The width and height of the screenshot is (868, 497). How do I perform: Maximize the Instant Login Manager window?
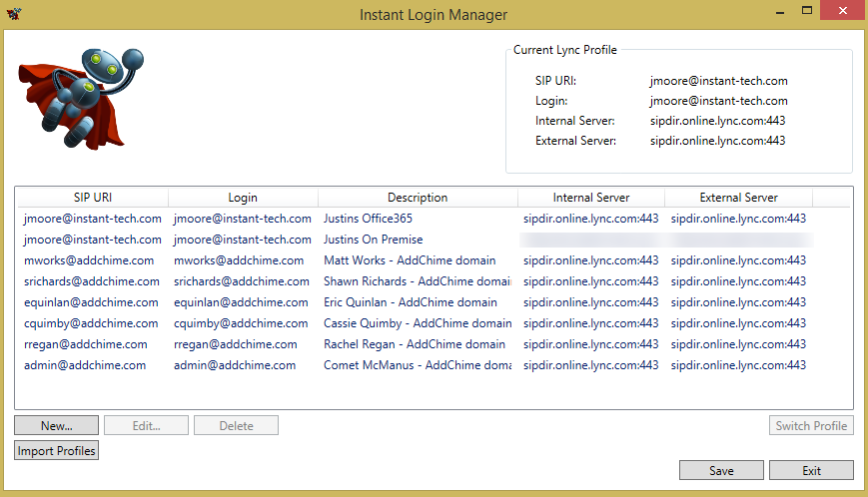(x=807, y=11)
